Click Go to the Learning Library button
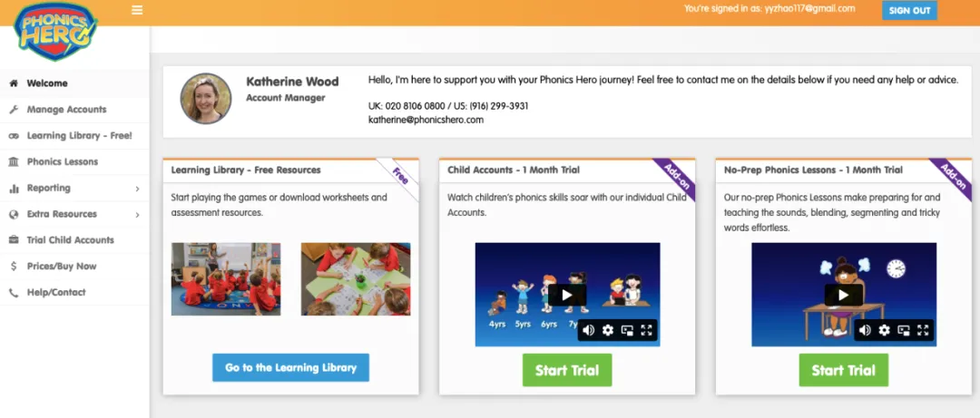Image resolution: width=980 pixels, height=418 pixels. [290, 367]
